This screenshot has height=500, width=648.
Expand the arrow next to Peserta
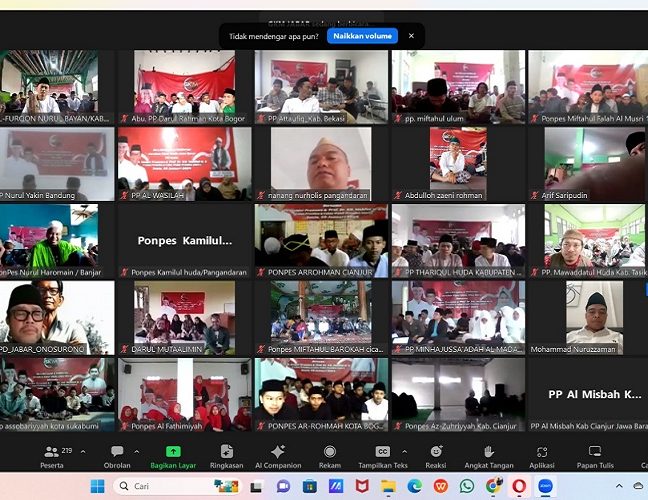pos(82,451)
